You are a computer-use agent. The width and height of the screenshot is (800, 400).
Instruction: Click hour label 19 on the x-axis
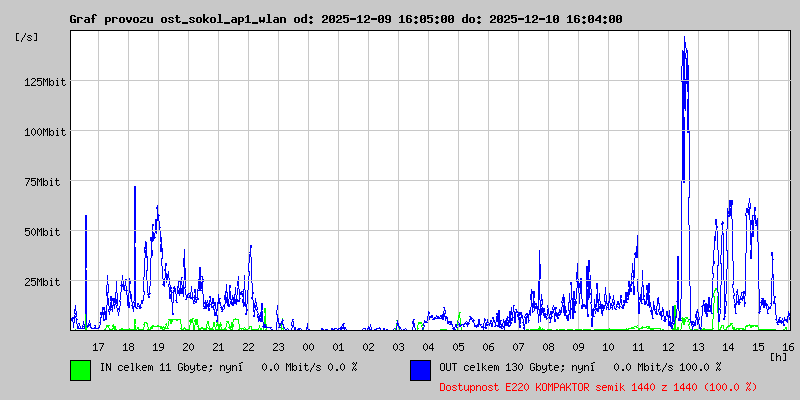[x=159, y=347]
